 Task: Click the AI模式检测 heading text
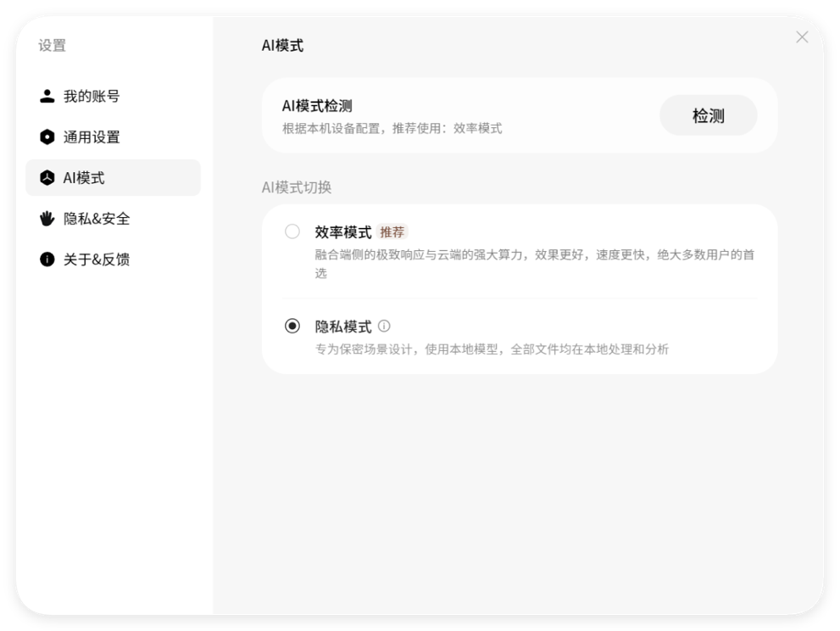coord(317,106)
